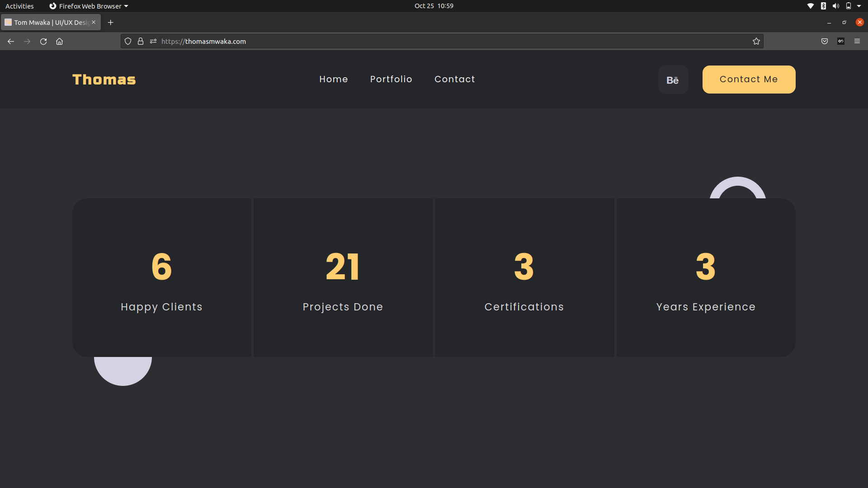Viewport: 868px width, 488px height.
Task: Open system status menu arrow
Action: 859,6
